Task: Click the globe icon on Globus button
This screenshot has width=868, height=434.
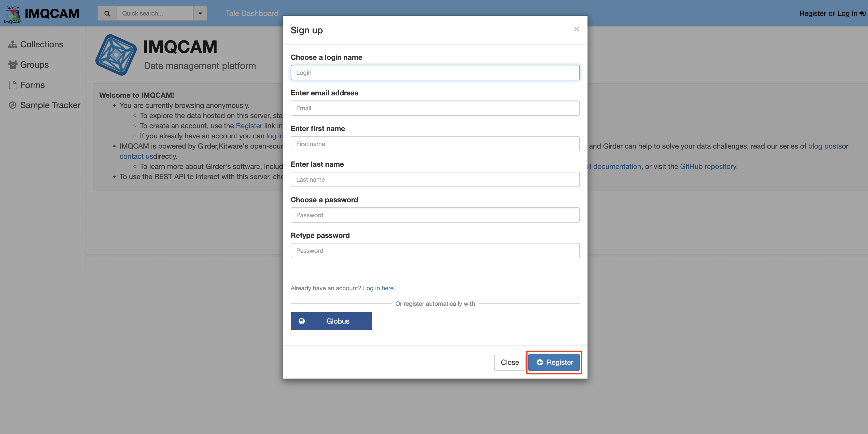Action: pos(302,321)
